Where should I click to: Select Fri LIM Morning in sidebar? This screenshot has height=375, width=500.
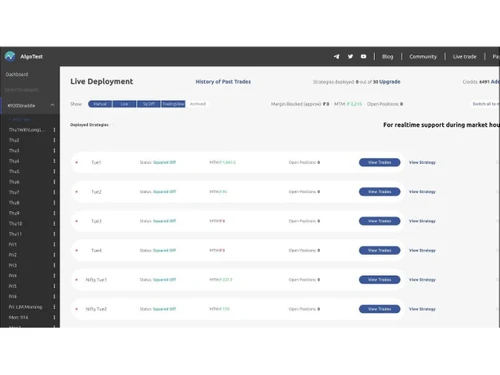(25, 307)
